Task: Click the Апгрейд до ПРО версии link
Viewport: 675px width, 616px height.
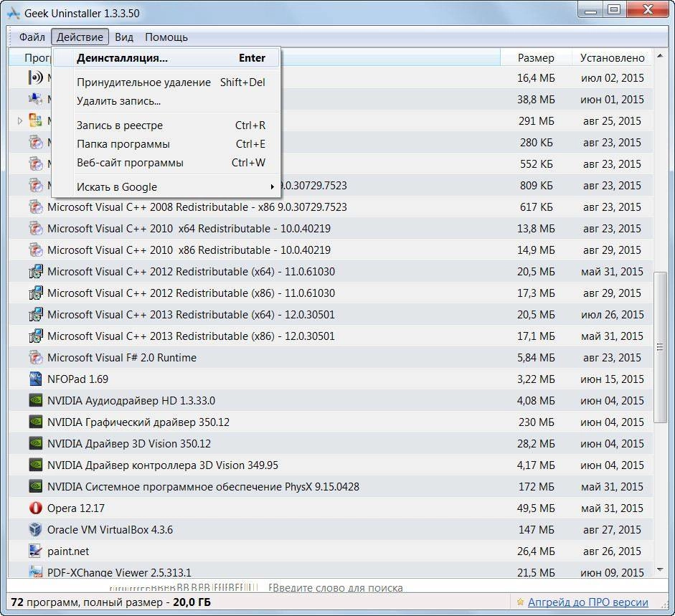Action: pos(588,602)
